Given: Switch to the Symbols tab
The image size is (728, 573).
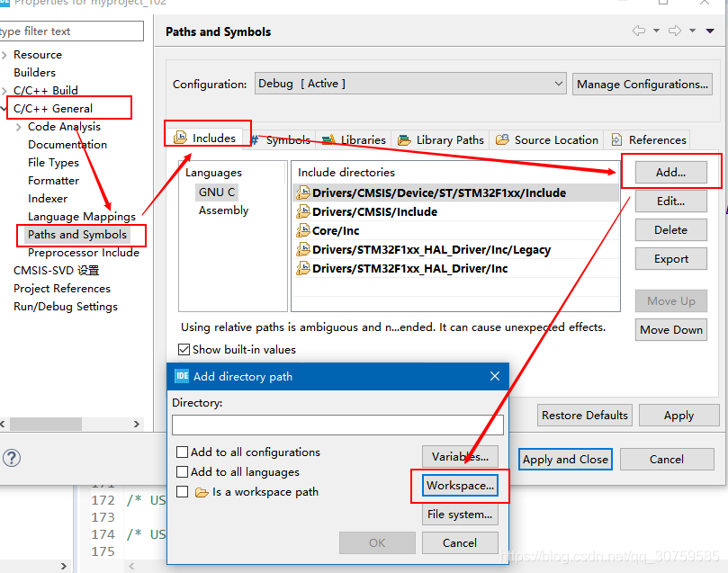Looking at the screenshot, I should coord(281,139).
